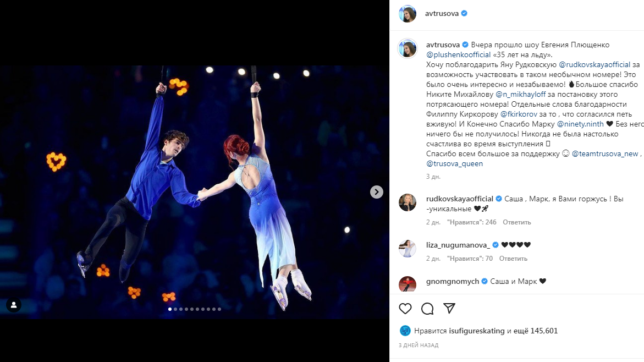Open the @ninety.ninth mention link

pos(580,124)
